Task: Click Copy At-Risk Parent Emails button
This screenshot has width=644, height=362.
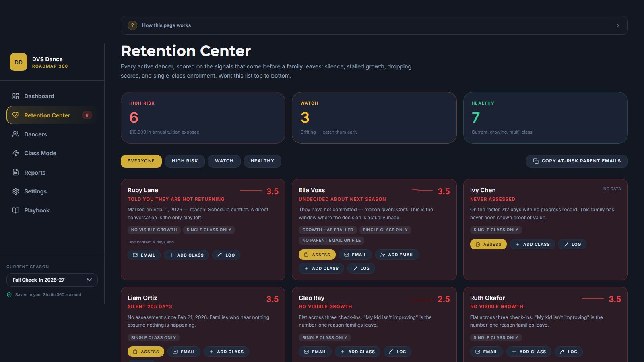Action: click(x=577, y=161)
